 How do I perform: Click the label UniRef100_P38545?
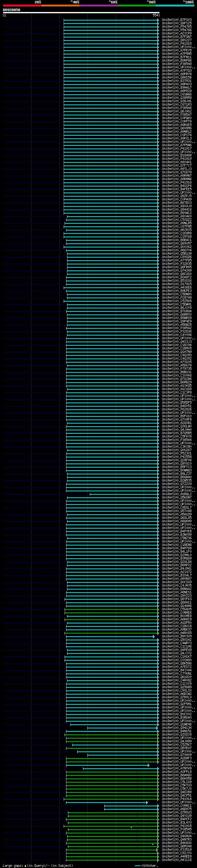click(x=176, y=829)
